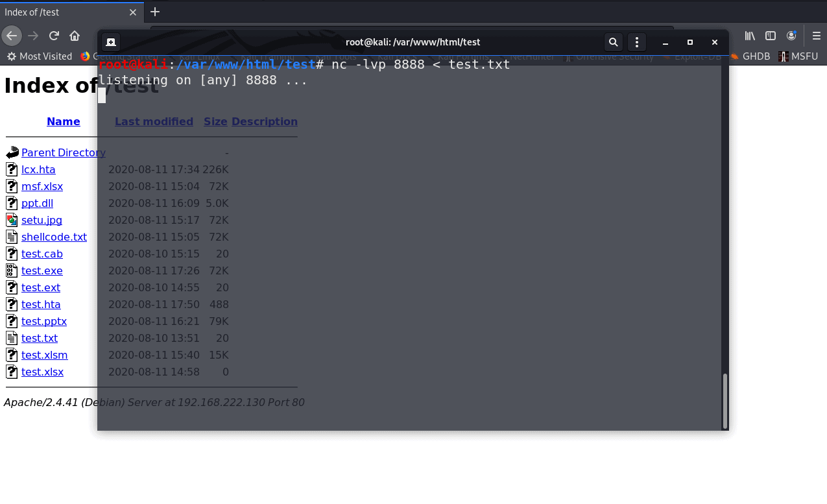The image size is (827, 504).
Task: Open the msf.xlsx file link
Action: tap(42, 186)
